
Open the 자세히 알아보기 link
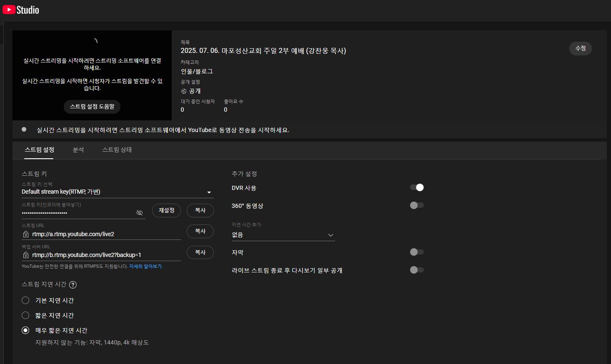pos(145,267)
